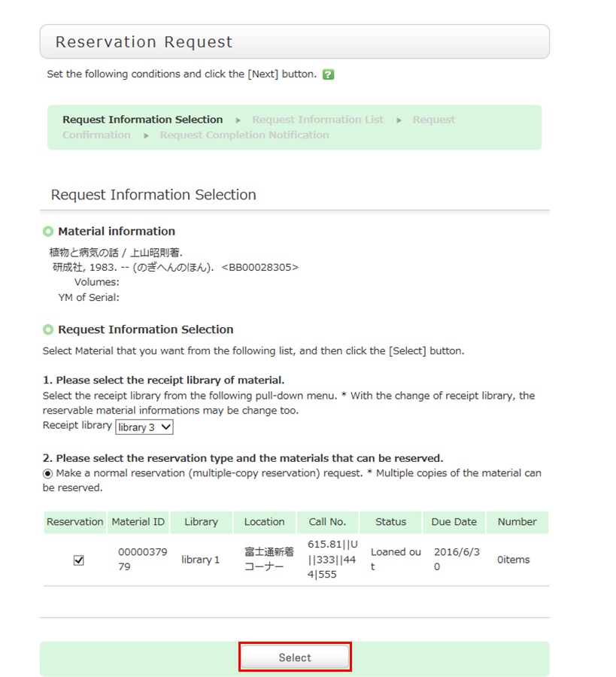Click the Status column header

[390, 522]
